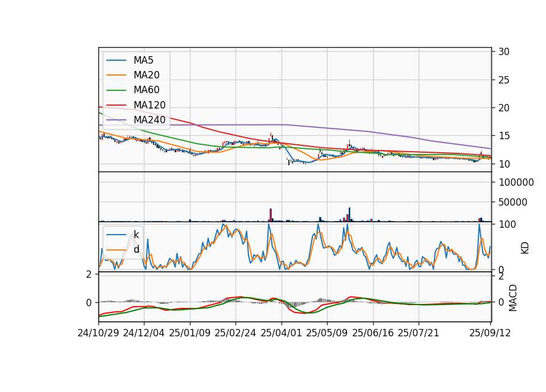Image resolution: width=546 pixels, height=392 pixels.
Task: Click the 25/02/24 date axis label
Action: [235, 333]
